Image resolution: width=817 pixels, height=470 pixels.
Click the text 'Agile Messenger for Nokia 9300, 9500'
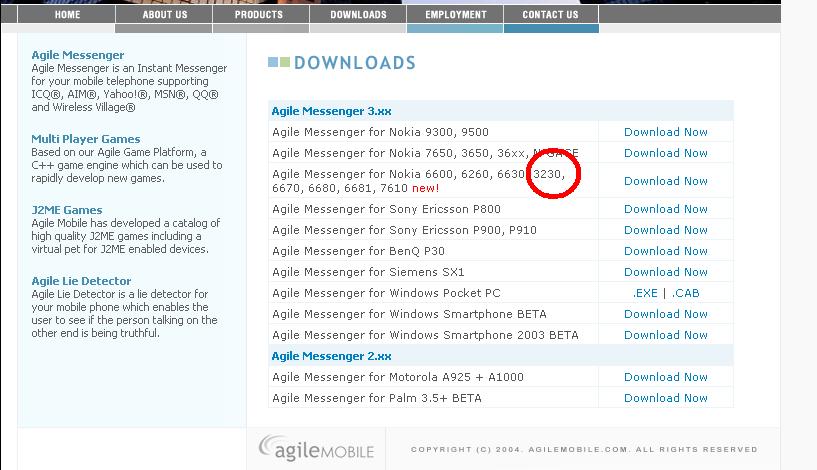coord(380,132)
